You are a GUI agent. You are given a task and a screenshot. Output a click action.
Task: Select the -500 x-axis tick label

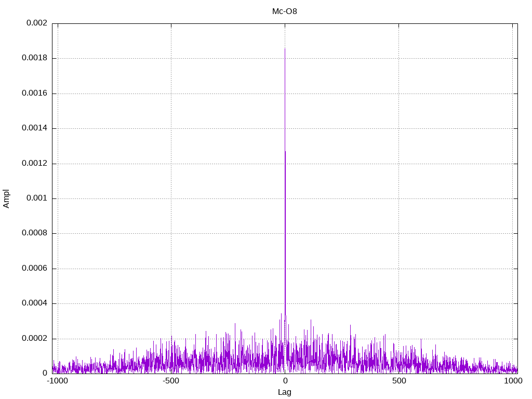[171, 381]
